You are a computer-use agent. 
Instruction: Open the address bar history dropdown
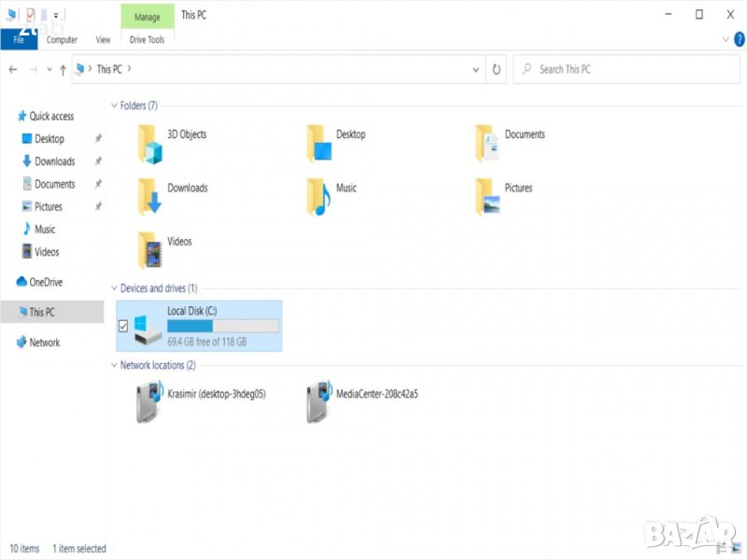476,69
